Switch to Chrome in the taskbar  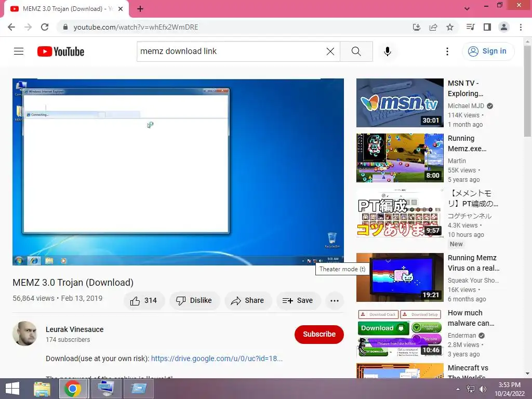(73, 389)
